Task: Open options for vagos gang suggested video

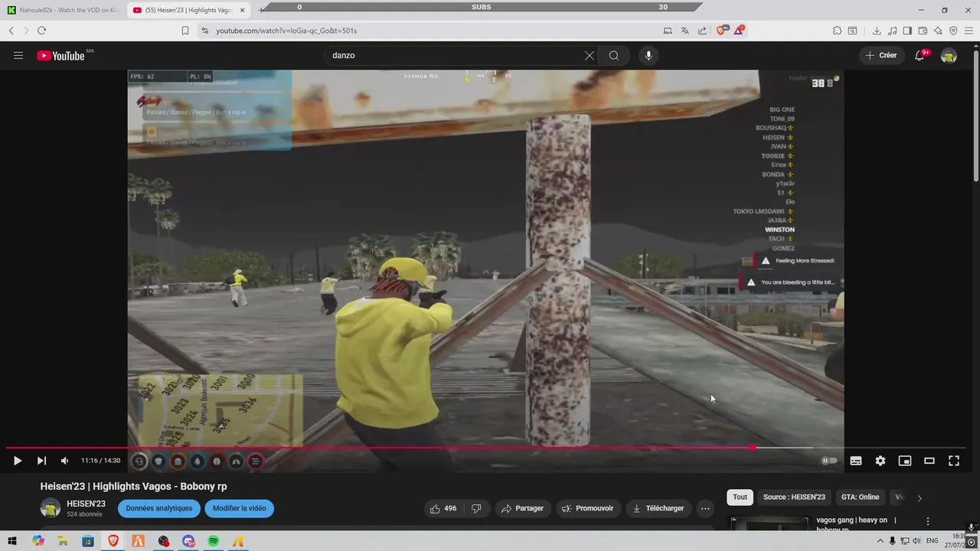Action: (x=928, y=521)
